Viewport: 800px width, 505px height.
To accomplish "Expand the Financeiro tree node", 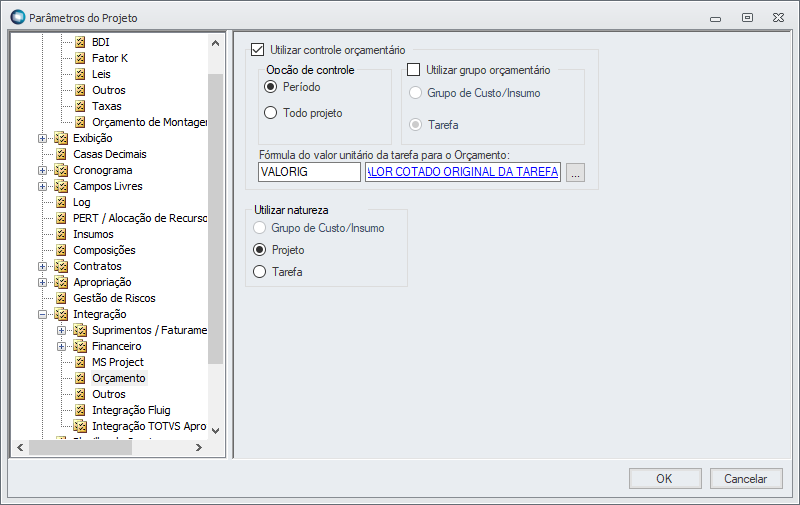I will click(x=61, y=346).
